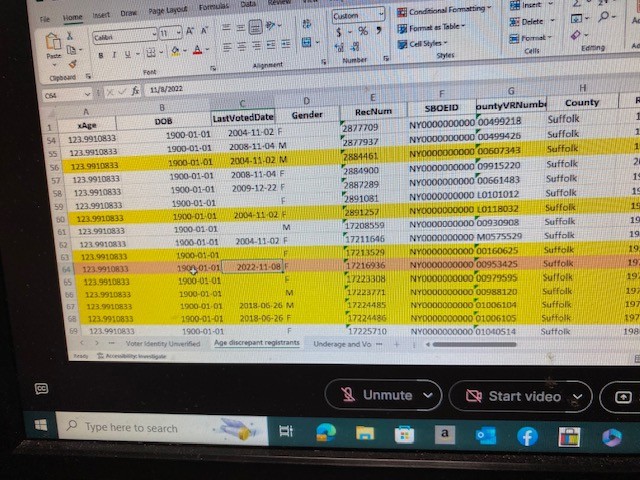The image size is (640, 480).
Task: Open Microsoft Edge from the taskbar
Action: click(x=325, y=432)
